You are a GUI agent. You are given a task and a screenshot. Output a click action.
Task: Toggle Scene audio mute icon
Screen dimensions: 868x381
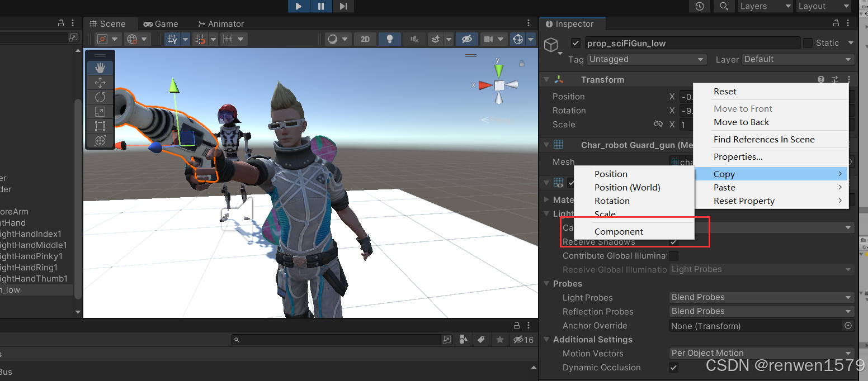(x=414, y=39)
